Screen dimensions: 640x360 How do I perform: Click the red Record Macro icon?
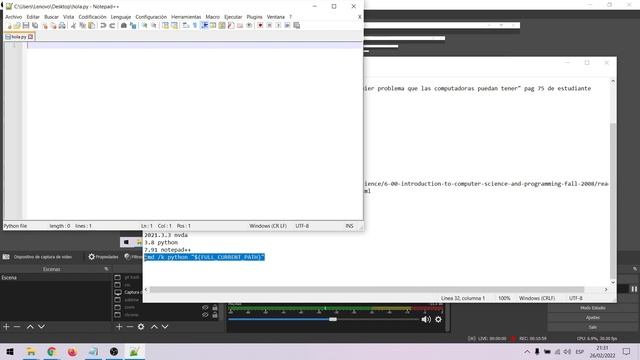260,25
